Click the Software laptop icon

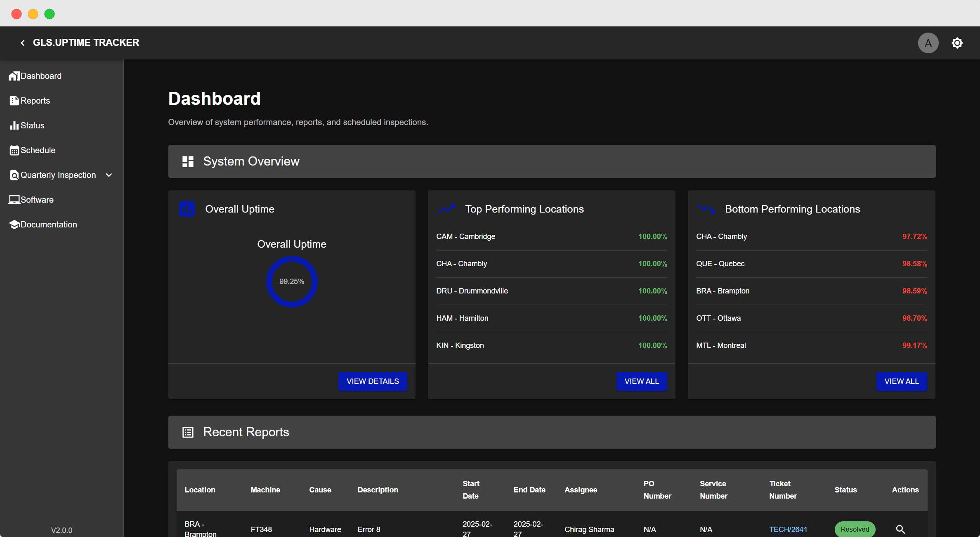coord(14,200)
